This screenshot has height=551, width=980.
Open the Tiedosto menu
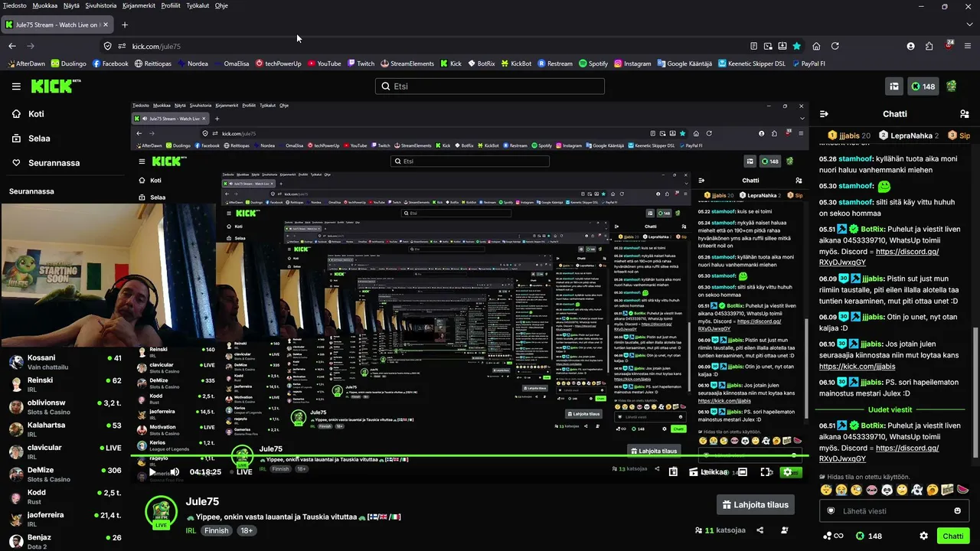(x=15, y=5)
